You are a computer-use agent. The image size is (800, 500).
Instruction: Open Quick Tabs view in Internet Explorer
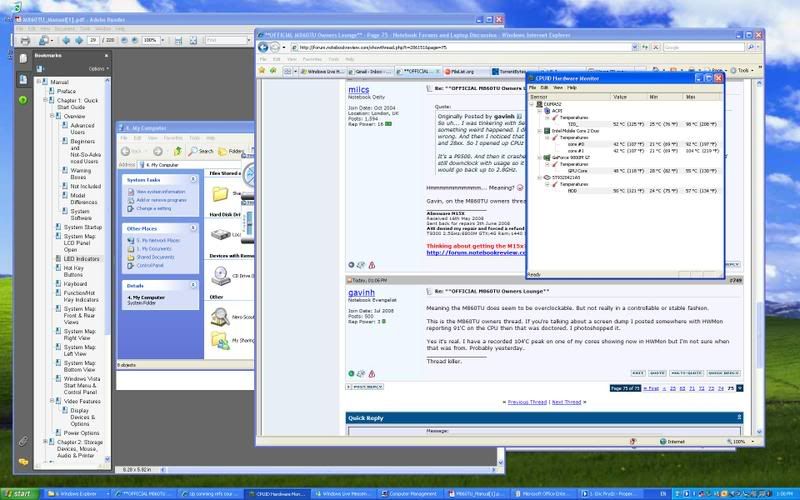pyautogui.click(x=287, y=71)
